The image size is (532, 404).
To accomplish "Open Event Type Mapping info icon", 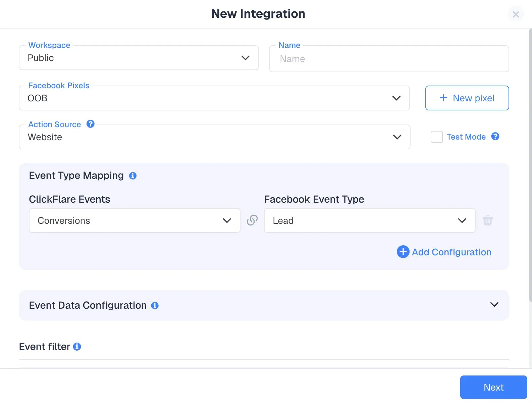I will point(133,175).
